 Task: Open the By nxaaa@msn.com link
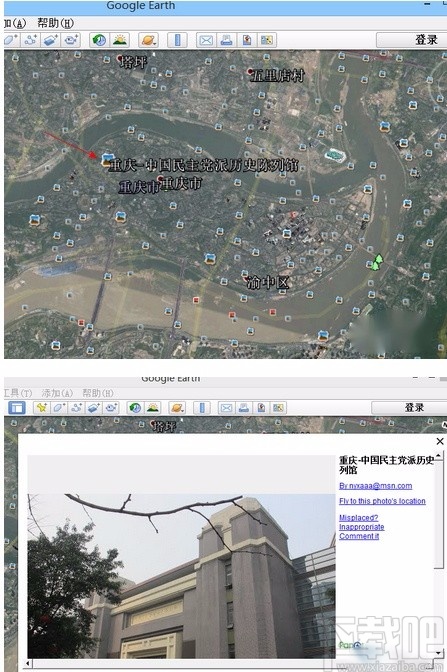(375, 486)
